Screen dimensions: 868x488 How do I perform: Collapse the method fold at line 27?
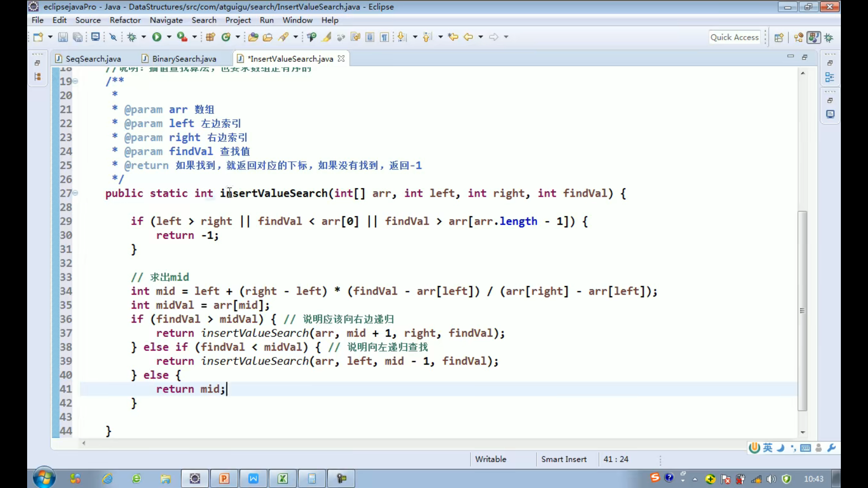pyautogui.click(x=75, y=193)
